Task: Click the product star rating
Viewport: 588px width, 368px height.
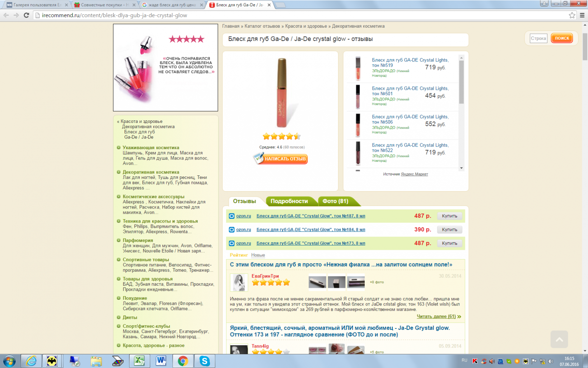Action: coord(282,137)
